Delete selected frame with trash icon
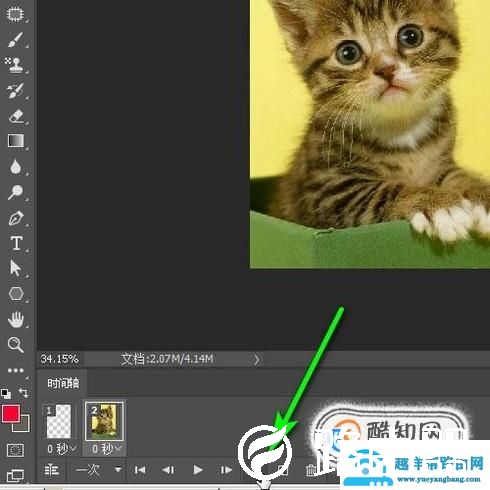The image size is (490, 490). [310, 470]
